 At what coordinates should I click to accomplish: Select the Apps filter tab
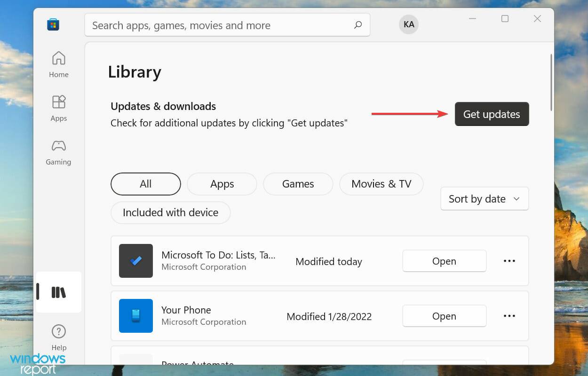point(222,184)
